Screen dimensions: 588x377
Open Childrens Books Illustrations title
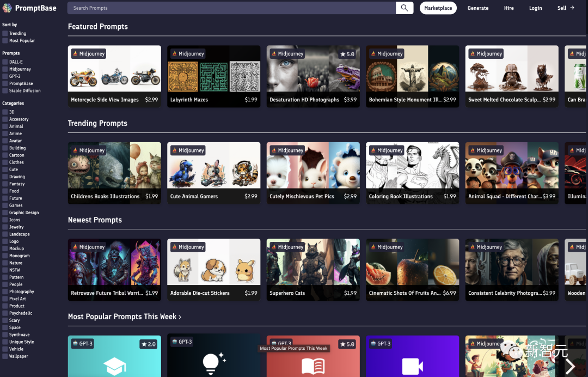(105, 197)
